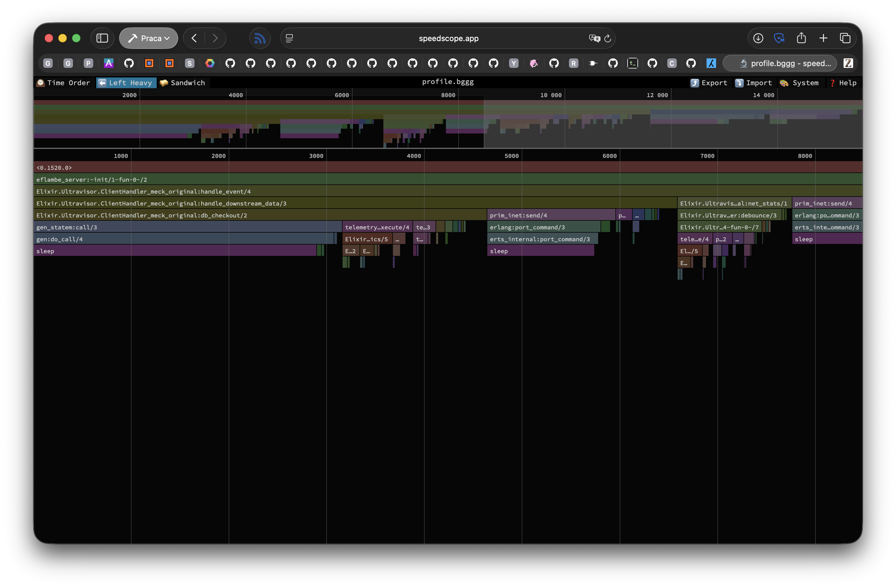Click the terminal bookmark icon in the bookmarks bar
The image size is (896, 588).
[x=633, y=63]
